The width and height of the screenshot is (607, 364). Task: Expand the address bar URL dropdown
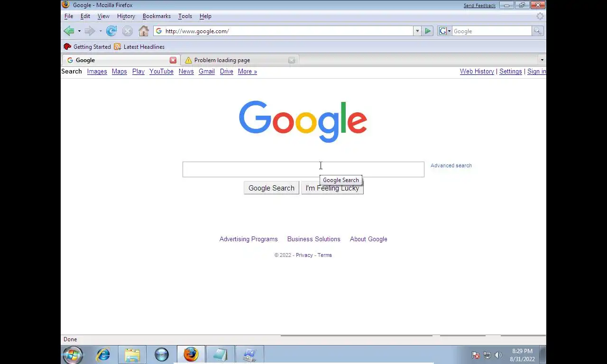(417, 31)
